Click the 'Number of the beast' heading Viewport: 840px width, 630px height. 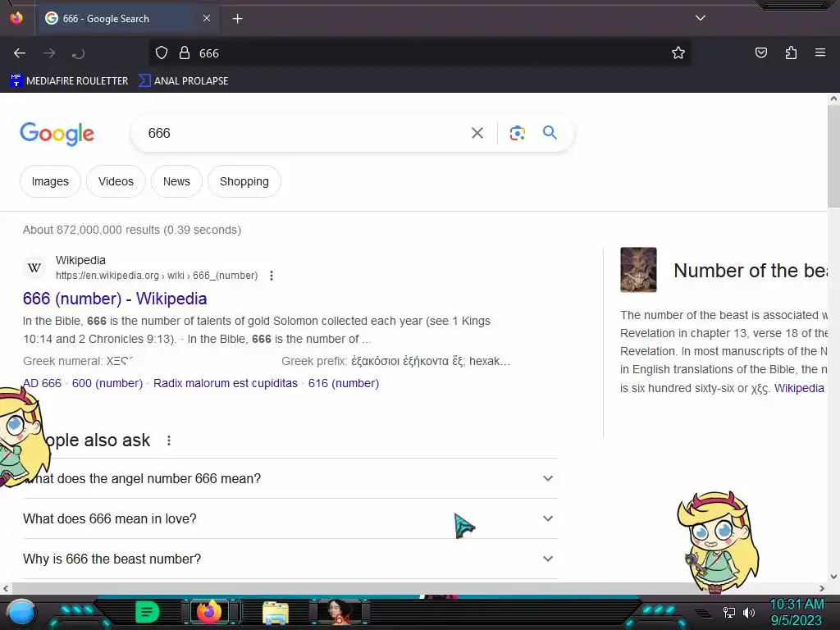(751, 271)
